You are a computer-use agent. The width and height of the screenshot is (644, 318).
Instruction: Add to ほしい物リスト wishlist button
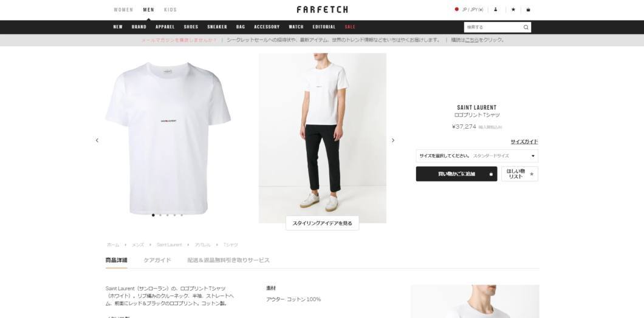pyautogui.click(x=519, y=174)
